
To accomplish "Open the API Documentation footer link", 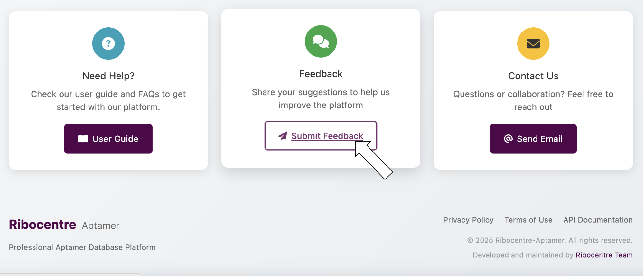I will (x=598, y=220).
